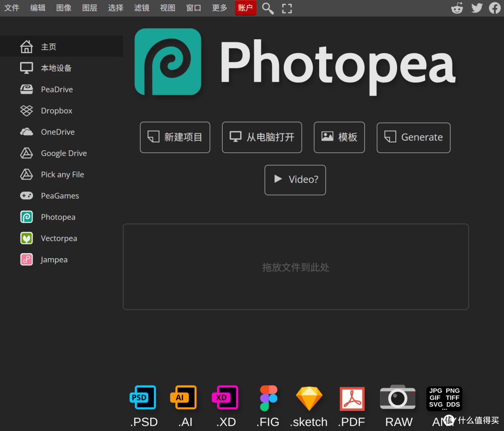Open PeaGames in sidebar
Image resolution: width=504 pixels, height=431 pixels.
coord(62,196)
